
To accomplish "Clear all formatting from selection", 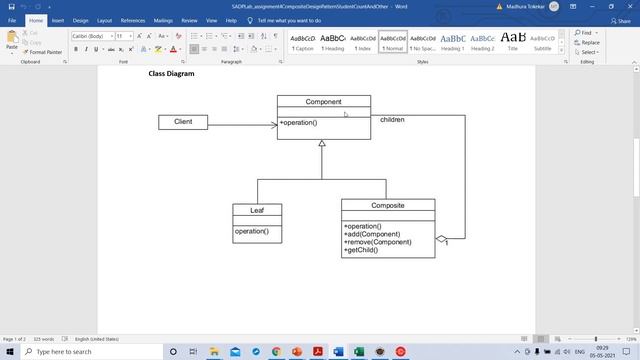I will pos(178,36).
